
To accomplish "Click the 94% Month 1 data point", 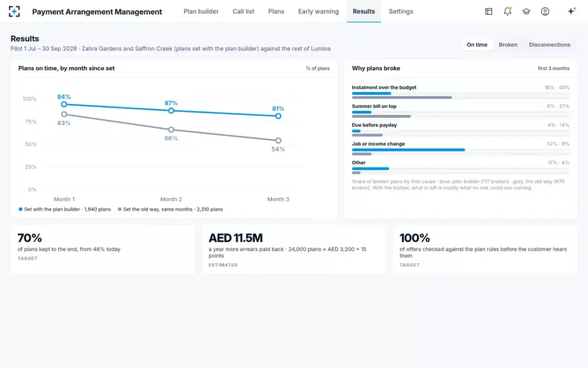I will pos(64,104).
